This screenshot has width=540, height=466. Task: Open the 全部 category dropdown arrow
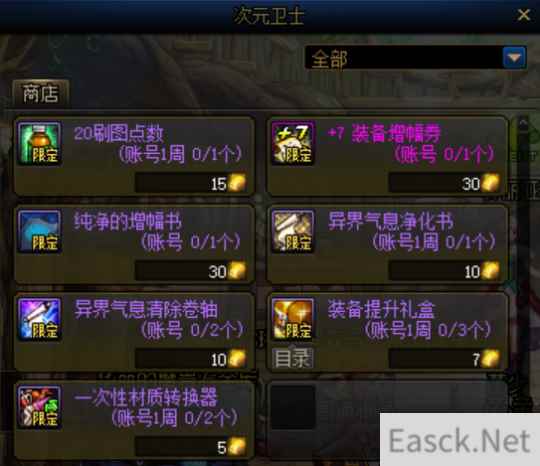pyautogui.click(x=514, y=57)
